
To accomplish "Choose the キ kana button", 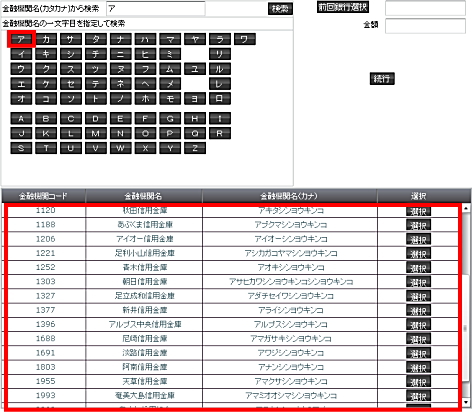I will [46, 54].
